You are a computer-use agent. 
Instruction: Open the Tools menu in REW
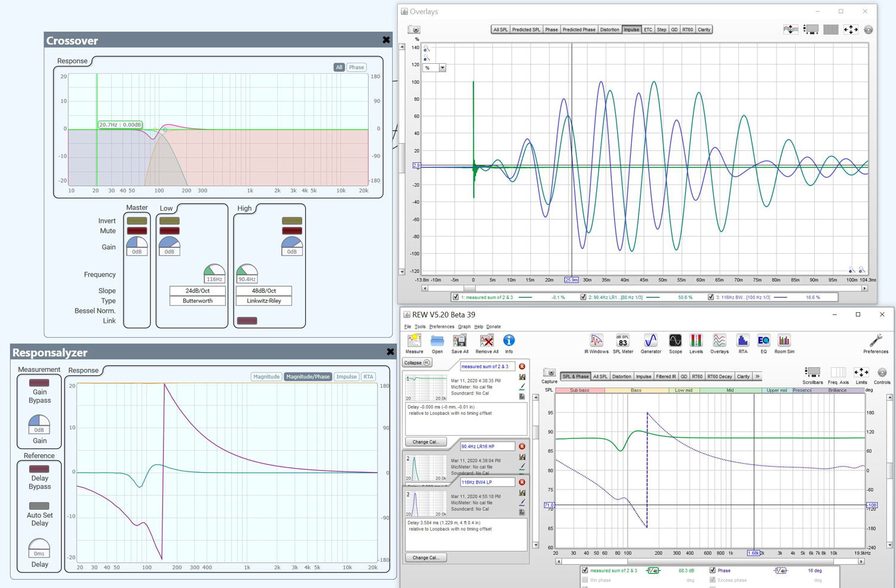coord(420,327)
